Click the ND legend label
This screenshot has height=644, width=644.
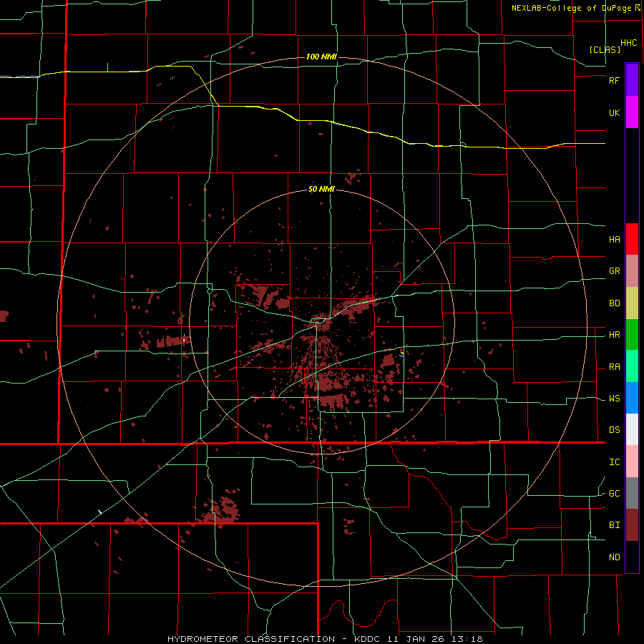tap(614, 557)
